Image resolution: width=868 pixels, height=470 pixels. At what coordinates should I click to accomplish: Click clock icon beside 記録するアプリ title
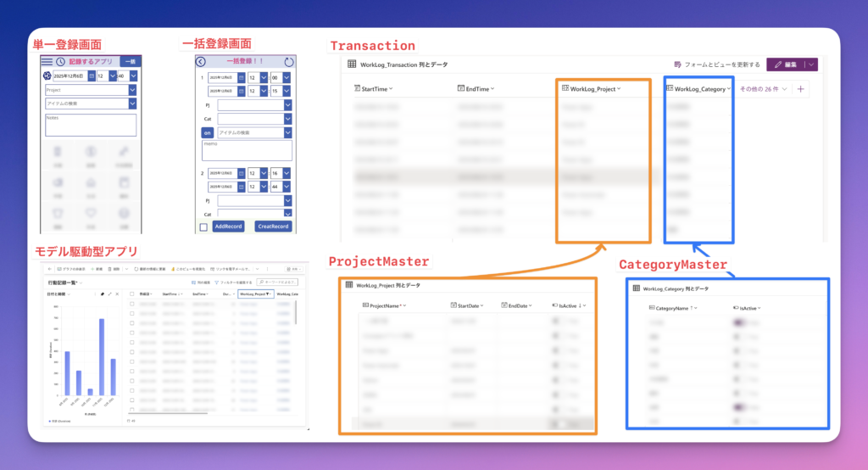(x=60, y=62)
